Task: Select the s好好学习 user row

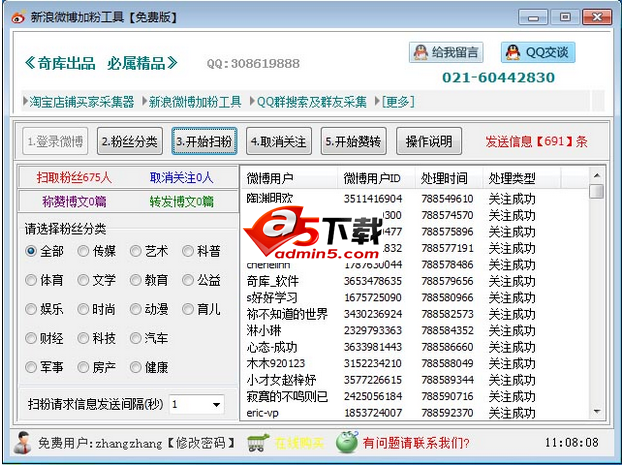Action: point(415,297)
